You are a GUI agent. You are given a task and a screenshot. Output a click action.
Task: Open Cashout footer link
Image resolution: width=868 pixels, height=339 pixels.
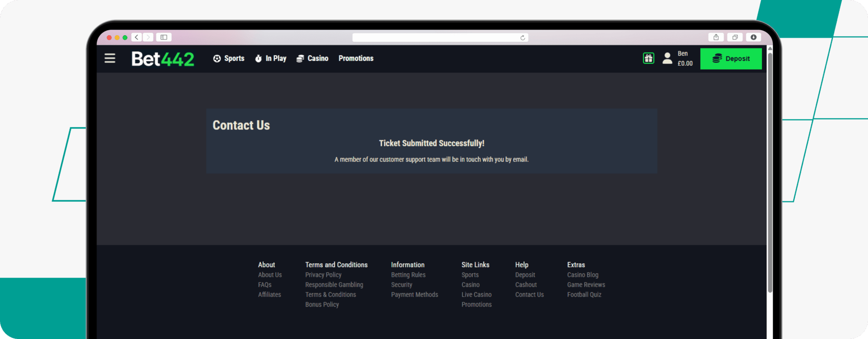(526, 285)
